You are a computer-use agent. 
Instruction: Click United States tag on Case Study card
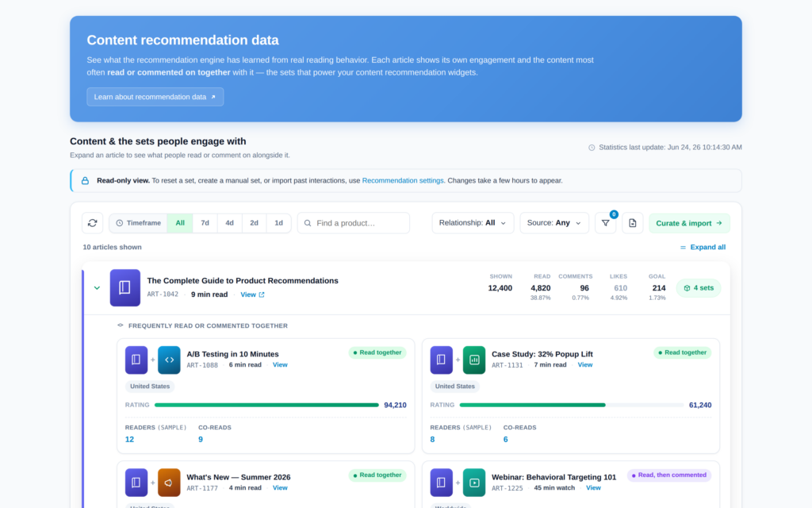click(454, 387)
